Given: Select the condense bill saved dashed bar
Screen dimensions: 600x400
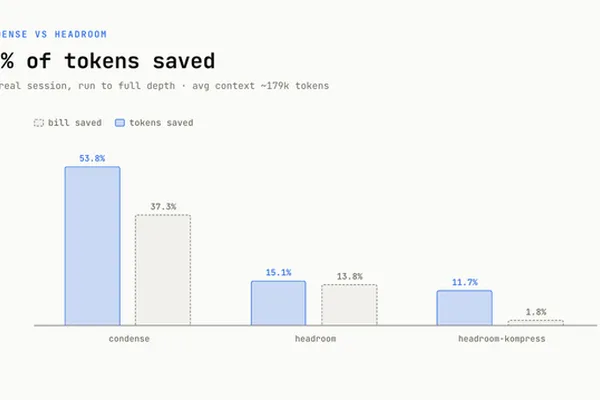Looking at the screenshot, I should [163, 270].
